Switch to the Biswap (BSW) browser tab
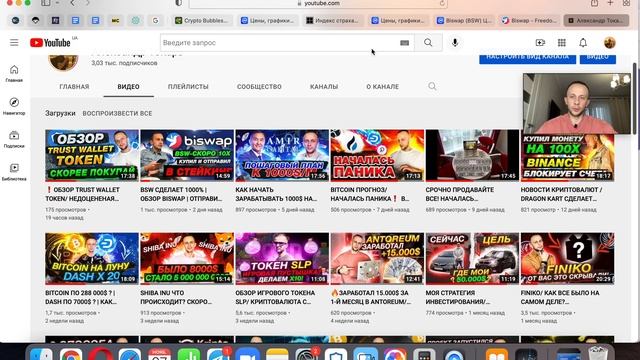This screenshot has width=640, height=360. click(464, 20)
